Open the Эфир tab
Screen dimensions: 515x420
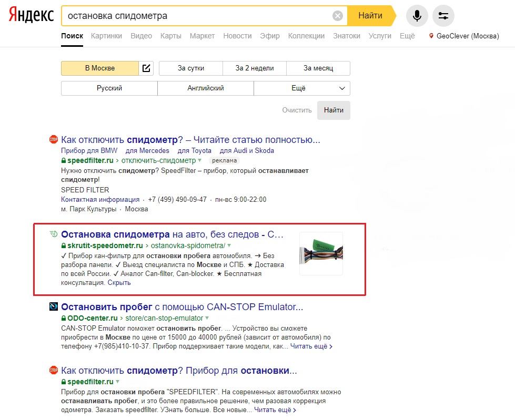(270, 36)
